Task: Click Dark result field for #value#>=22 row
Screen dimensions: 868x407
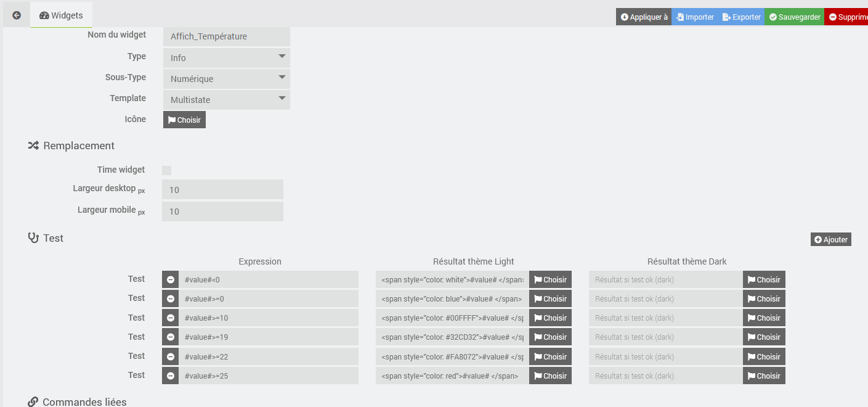Action: [666, 356]
